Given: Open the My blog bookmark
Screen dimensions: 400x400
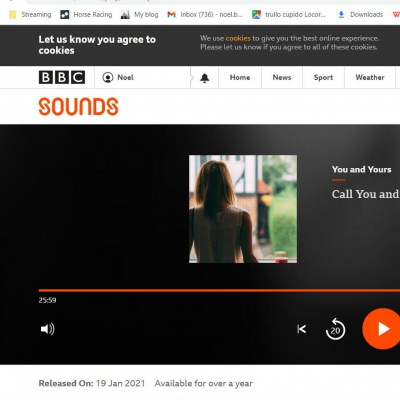Looking at the screenshot, I should pyautogui.click(x=139, y=15).
